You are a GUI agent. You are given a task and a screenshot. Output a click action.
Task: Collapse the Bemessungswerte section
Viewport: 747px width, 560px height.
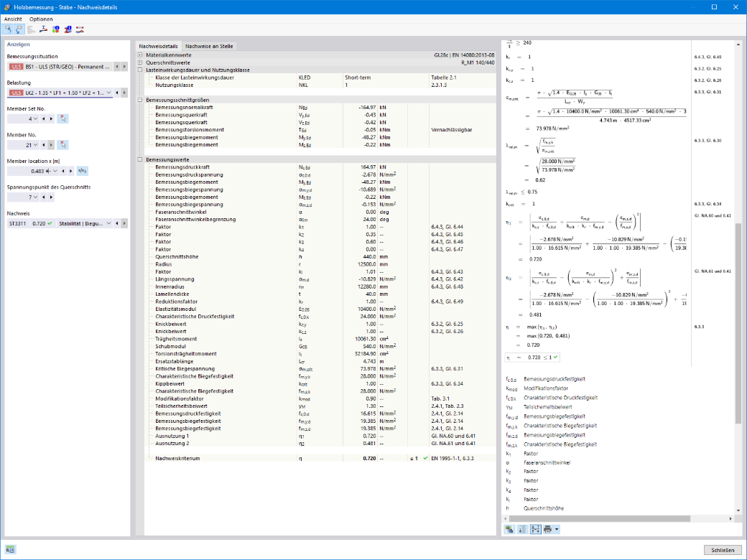click(140, 159)
